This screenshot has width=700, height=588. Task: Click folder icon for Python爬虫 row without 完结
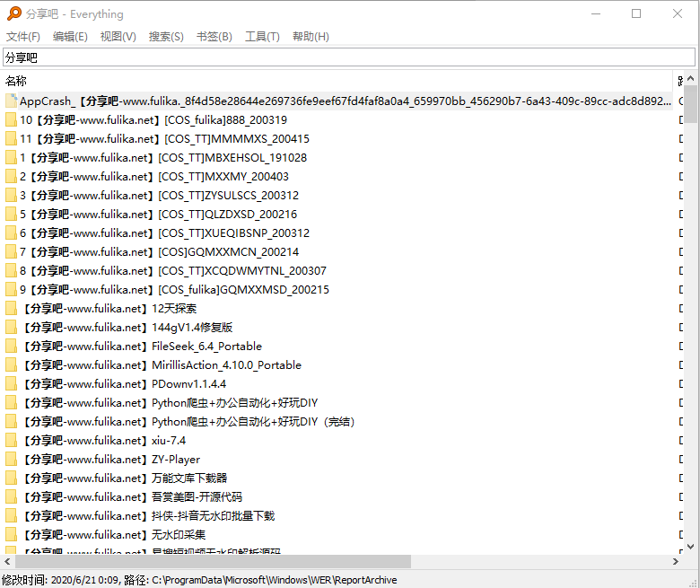[x=11, y=403]
